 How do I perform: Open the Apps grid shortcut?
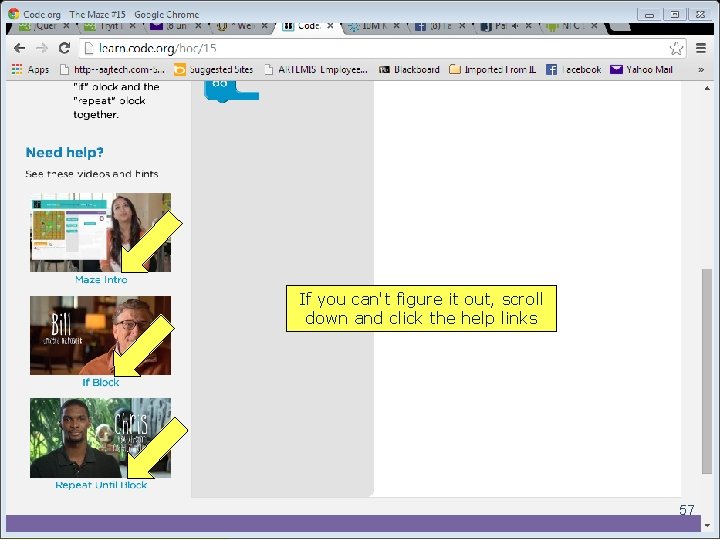[x=30, y=69]
